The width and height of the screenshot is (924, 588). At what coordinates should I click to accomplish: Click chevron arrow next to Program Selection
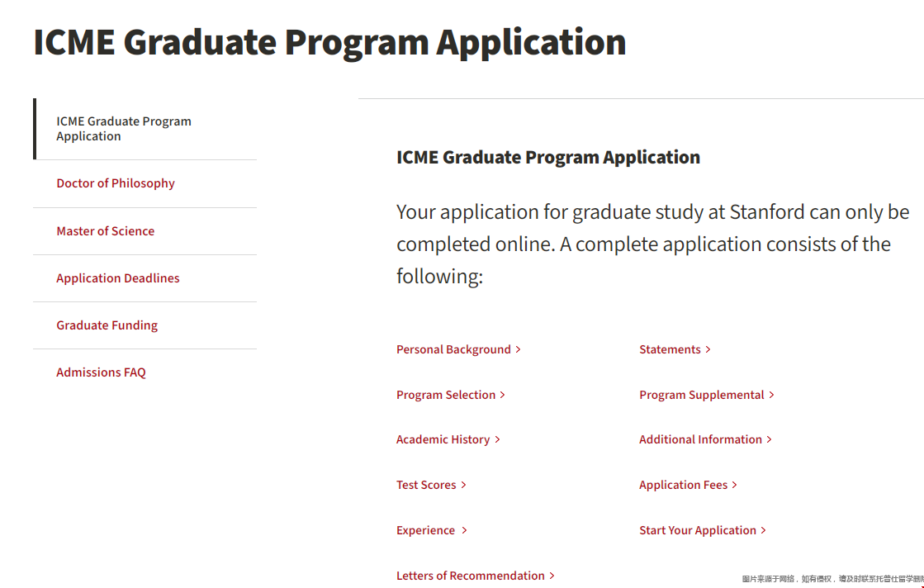503,395
